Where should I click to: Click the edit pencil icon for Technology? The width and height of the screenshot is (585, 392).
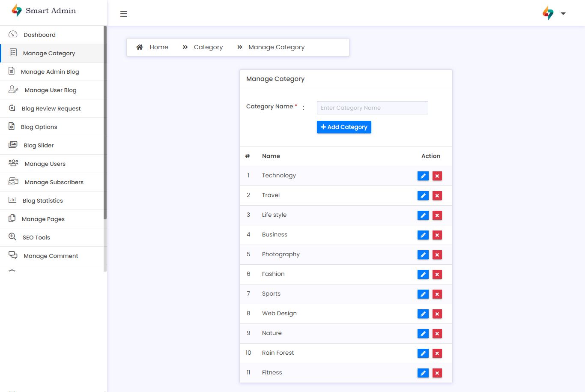pos(423,176)
